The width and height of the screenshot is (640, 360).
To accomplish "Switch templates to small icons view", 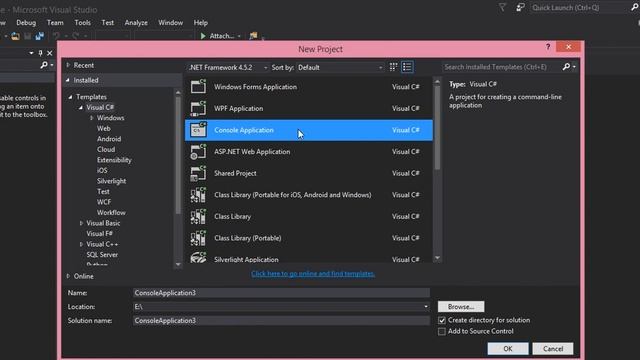I will 393,67.
